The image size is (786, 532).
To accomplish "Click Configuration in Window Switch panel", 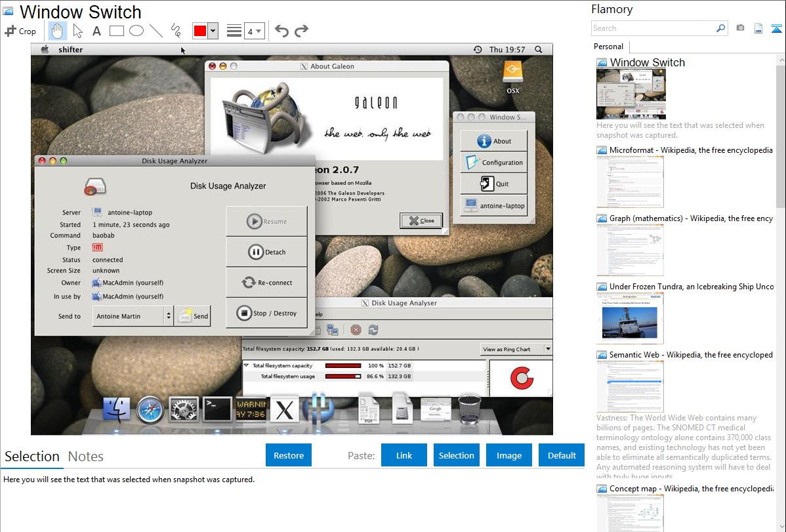I will (x=494, y=163).
